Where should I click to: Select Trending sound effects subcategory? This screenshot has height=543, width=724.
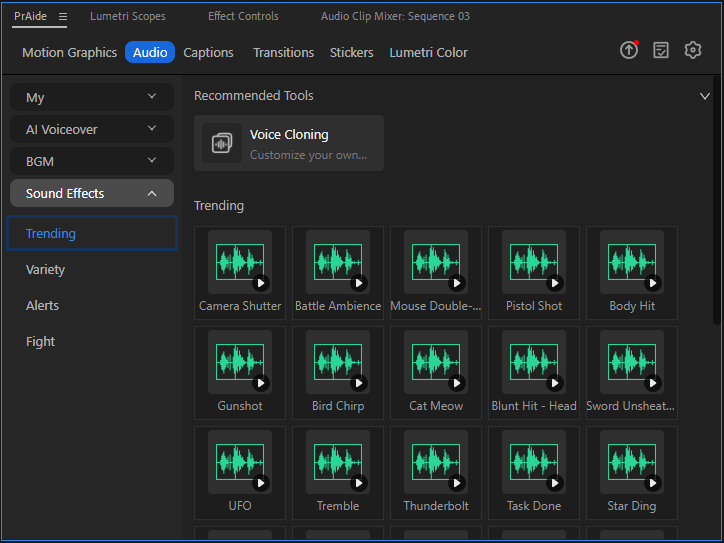92,233
